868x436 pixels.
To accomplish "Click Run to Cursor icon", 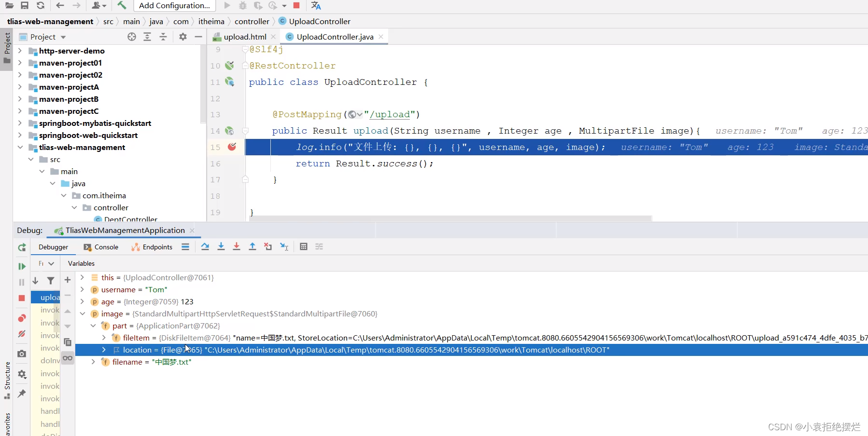I will (284, 246).
